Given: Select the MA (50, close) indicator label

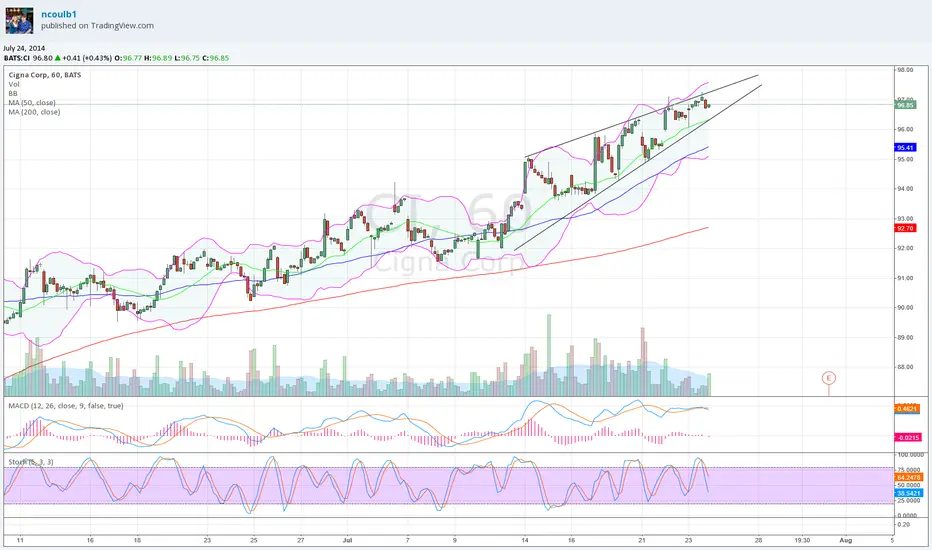Looking at the screenshot, I should pyautogui.click(x=32, y=103).
